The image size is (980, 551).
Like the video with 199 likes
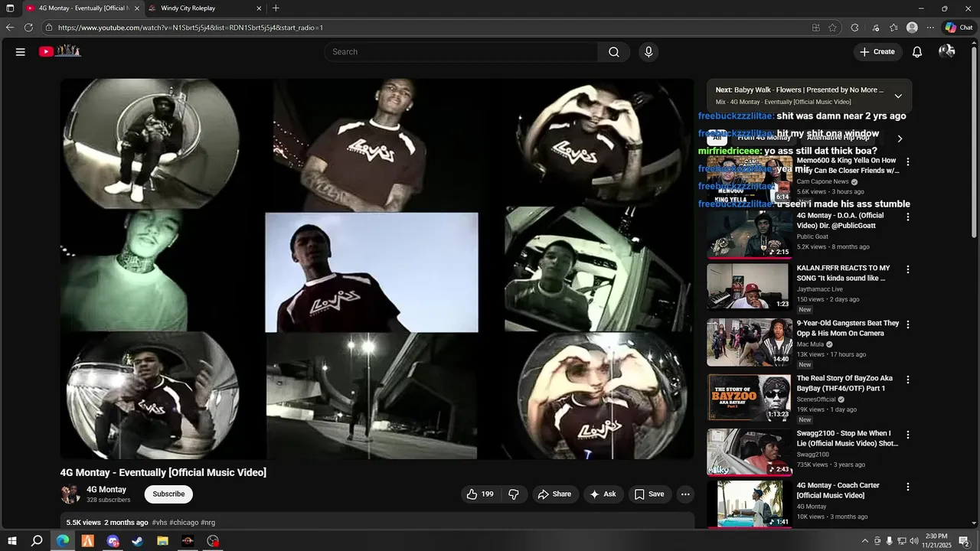click(480, 494)
